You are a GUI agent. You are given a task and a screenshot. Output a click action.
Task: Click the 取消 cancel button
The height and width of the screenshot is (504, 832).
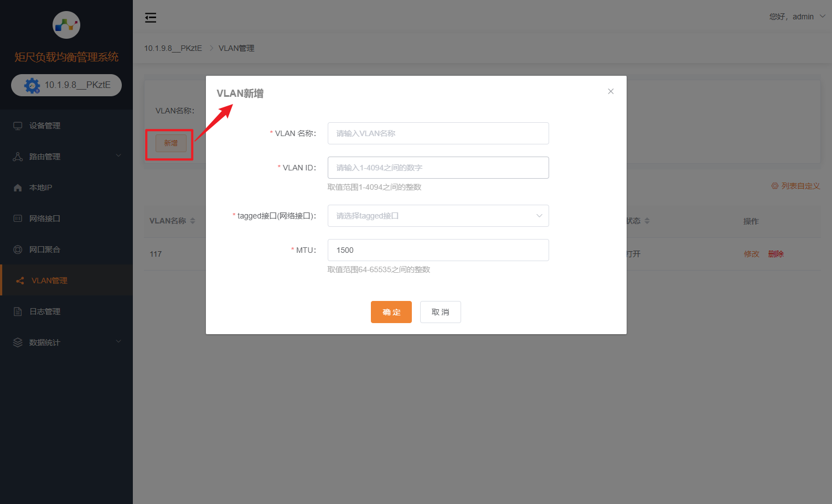tap(440, 312)
